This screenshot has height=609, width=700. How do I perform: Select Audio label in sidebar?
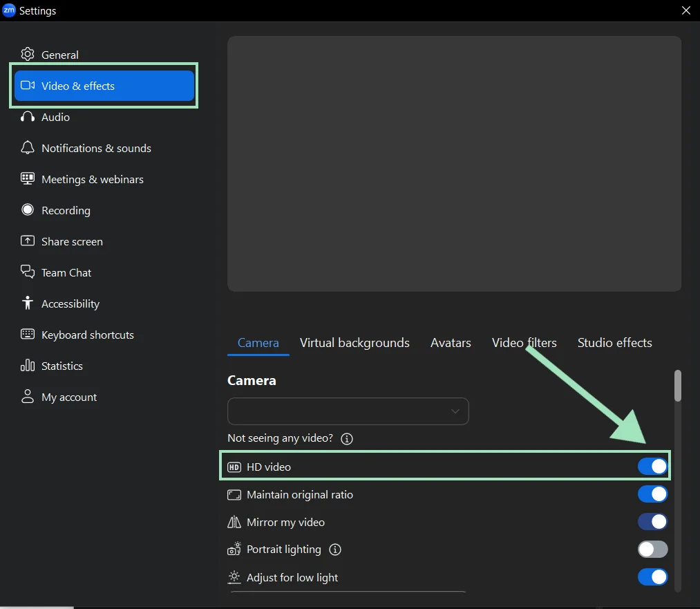click(x=55, y=117)
